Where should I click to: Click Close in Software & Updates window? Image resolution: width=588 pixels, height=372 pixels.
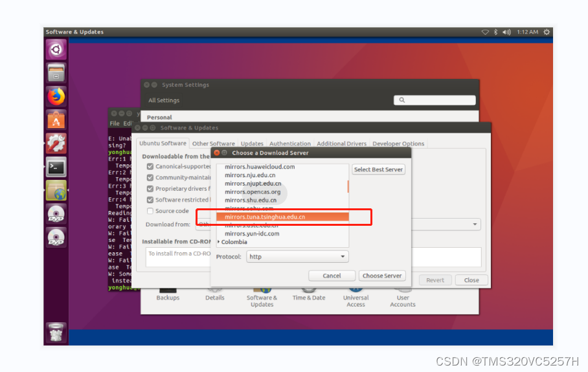[x=471, y=280]
